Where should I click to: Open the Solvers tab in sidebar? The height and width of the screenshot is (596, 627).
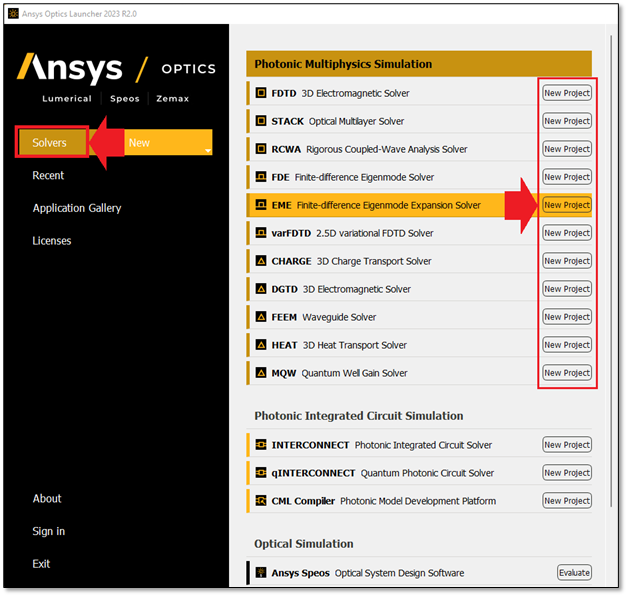click(x=51, y=142)
